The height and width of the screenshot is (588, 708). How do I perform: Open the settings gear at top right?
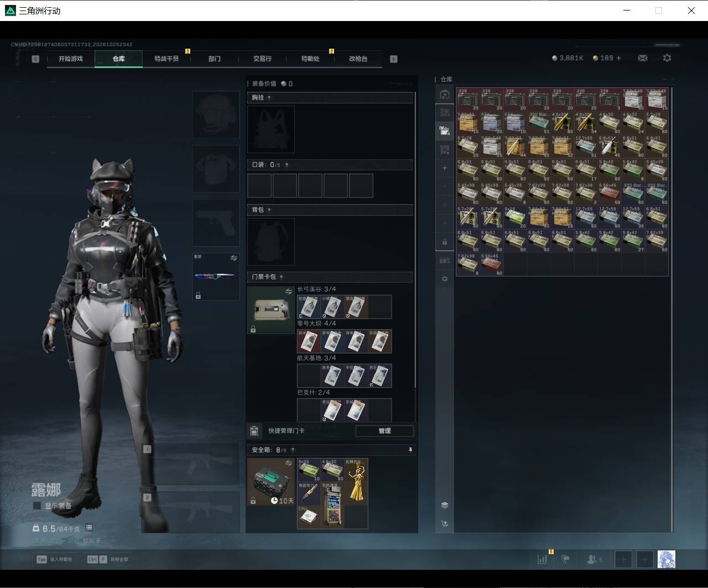tap(667, 58)
